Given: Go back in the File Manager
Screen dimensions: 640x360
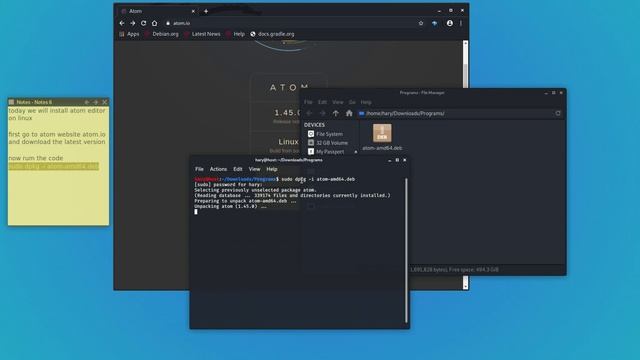Looking at the screenshot, I should tap(309, 113).
